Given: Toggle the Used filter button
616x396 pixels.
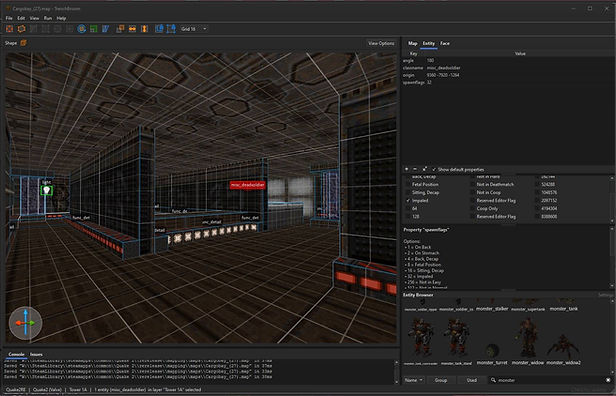Looking at the screenshot, I should 472,380.
